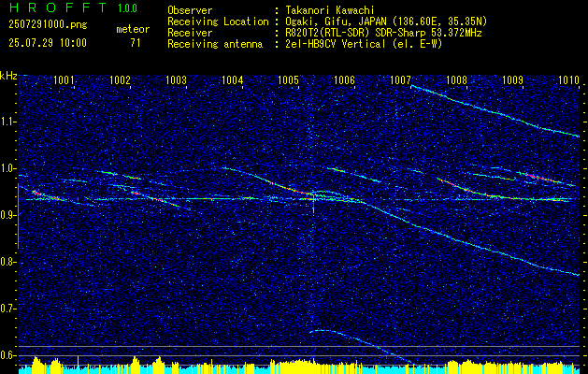Screen dimensions: 588x374
Task: Click the 1010 time axis marker
Action: pyautogui.click(x=569, y=79)
